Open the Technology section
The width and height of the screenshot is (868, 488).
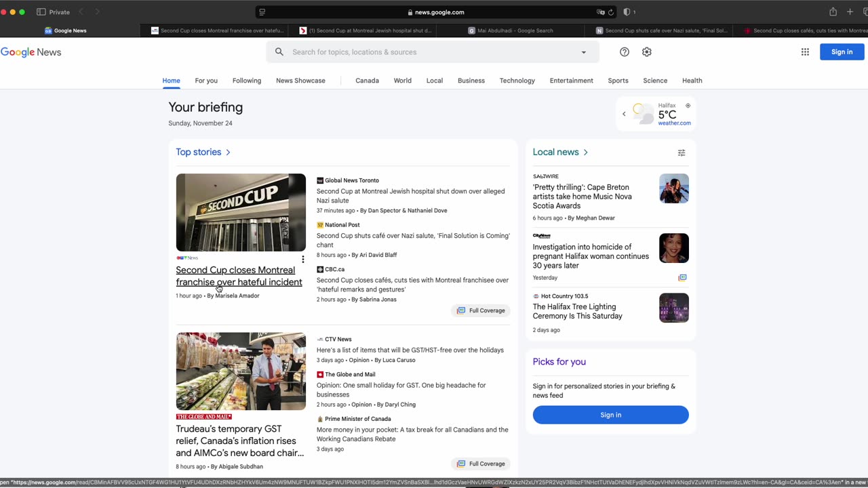517,81
